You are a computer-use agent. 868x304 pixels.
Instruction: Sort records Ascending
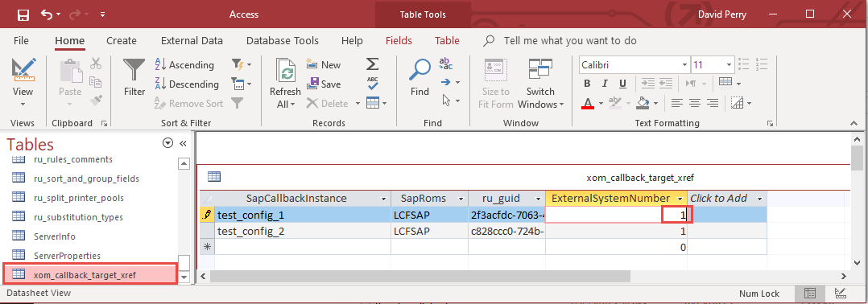(x=184, y=64)
